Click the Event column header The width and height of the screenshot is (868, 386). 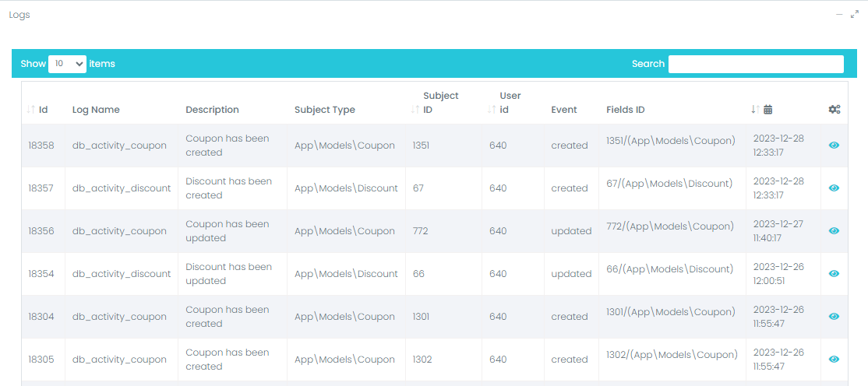(x=563, y=110)
